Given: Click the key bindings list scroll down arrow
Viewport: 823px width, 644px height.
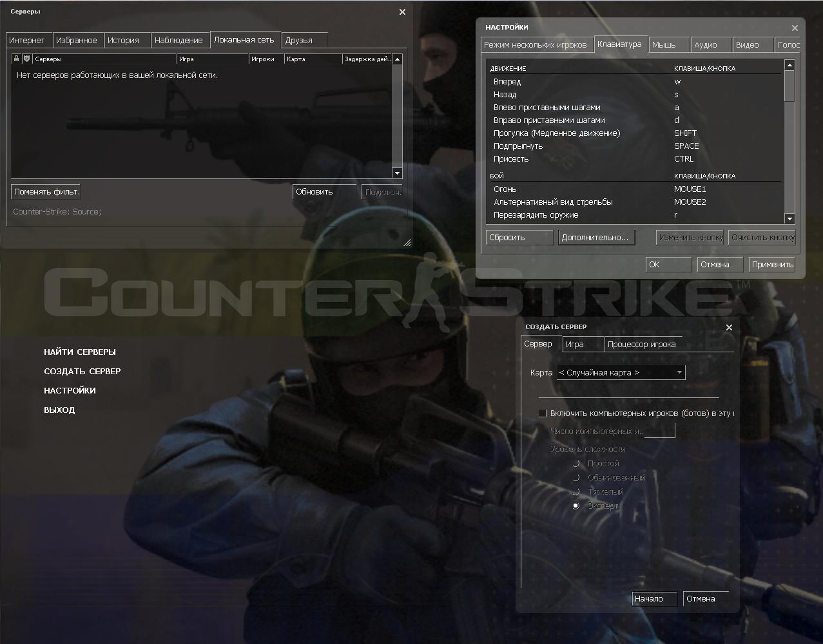Looking at the screenshot, I should [789, 218].
